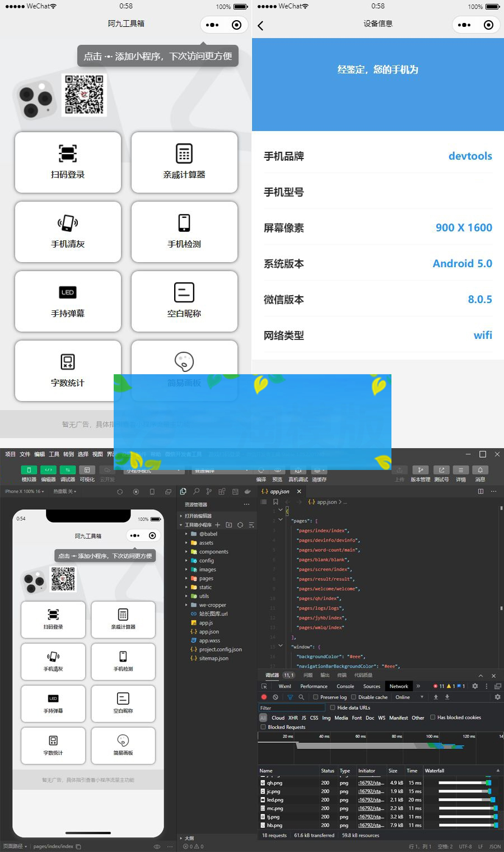Click the clear network log icon
This screenshot has width=504, height=852.
point(276,697)
